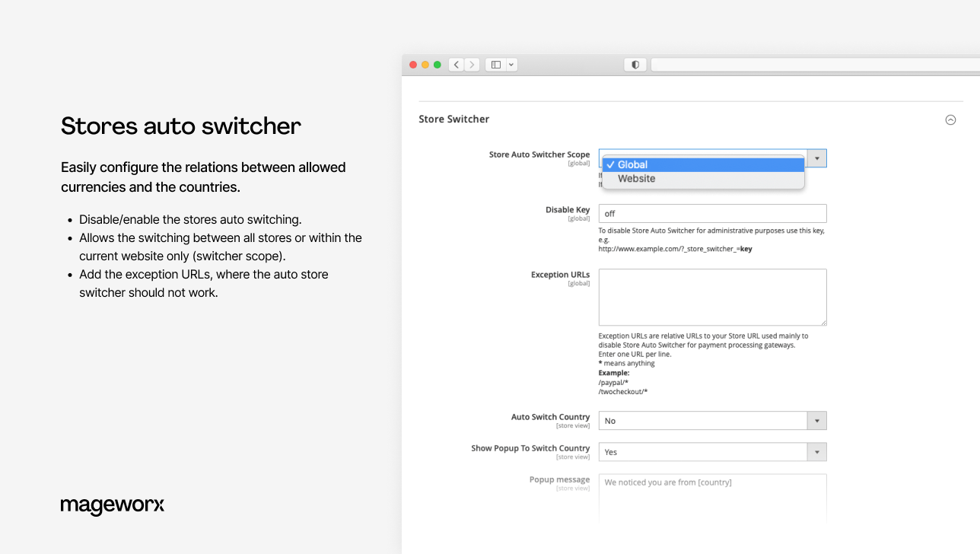Click the empty Exception URLs textarea
This screenshot has height=554, width=980.
(x=712, y=297)
